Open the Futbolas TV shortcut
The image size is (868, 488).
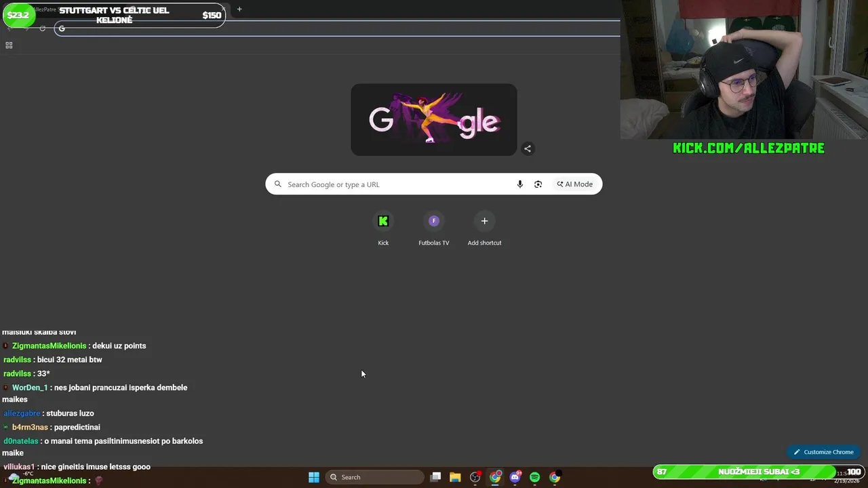[x=434, y=228]
